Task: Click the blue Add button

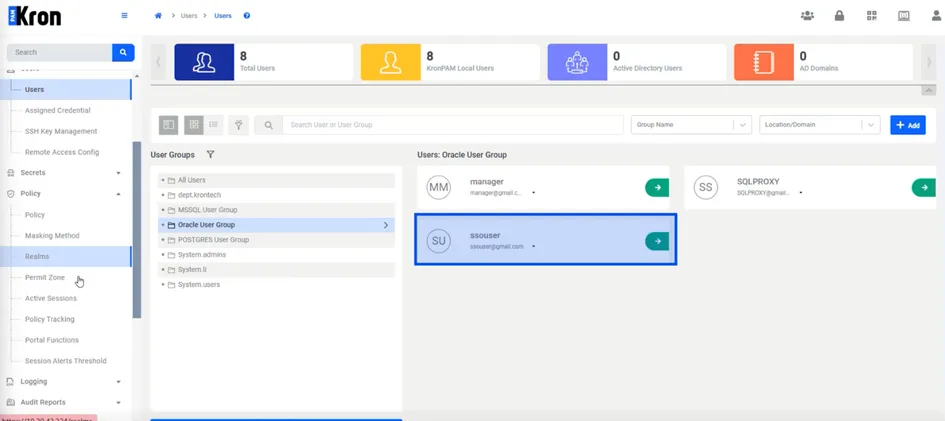Action: 908,125
